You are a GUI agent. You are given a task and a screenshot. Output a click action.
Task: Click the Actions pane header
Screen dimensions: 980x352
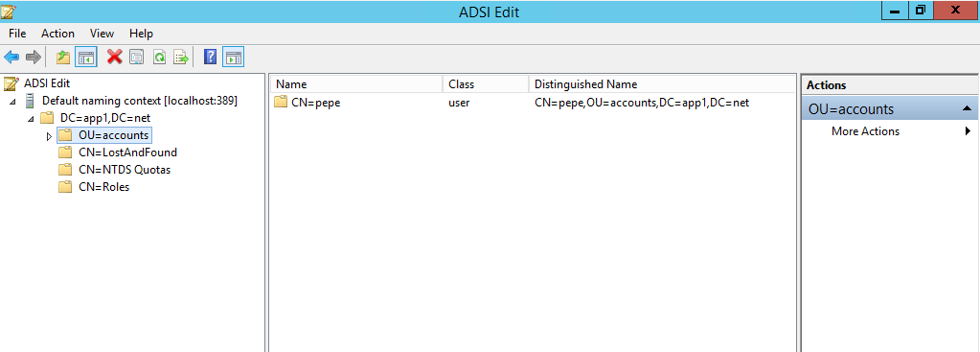coord(890,85)
